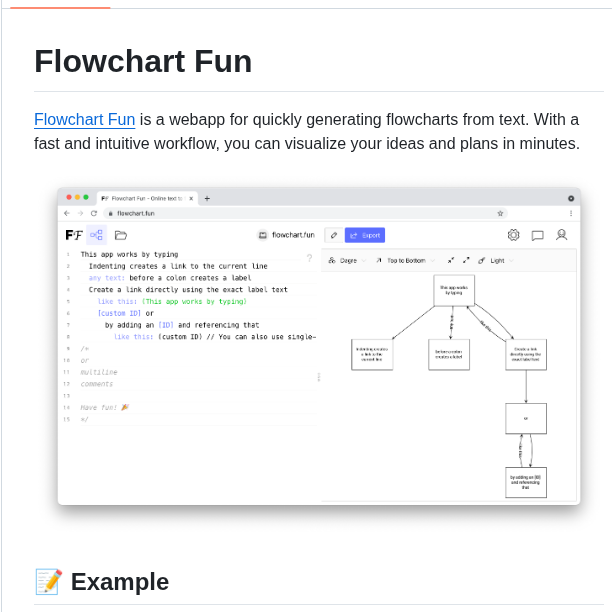Click the 'multiline' comment line

[99, 372]
